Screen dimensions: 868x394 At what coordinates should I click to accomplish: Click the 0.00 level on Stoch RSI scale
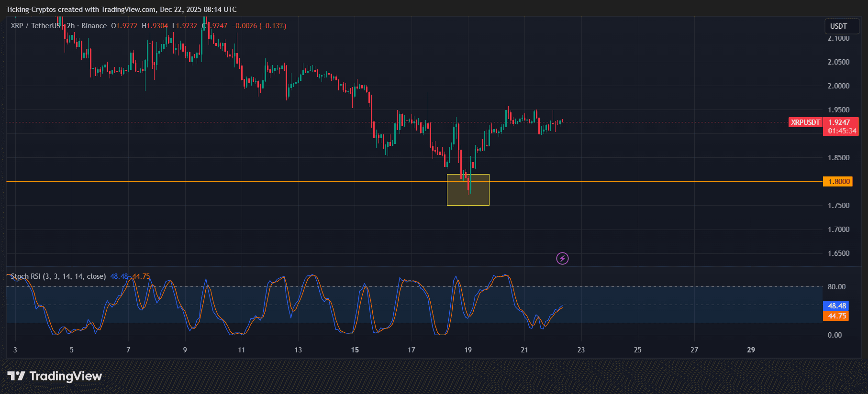(x=835, y=335)
